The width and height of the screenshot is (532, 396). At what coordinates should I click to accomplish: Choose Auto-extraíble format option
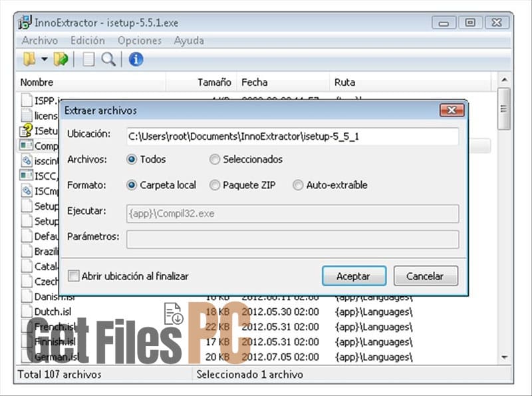tap(298, 185)
